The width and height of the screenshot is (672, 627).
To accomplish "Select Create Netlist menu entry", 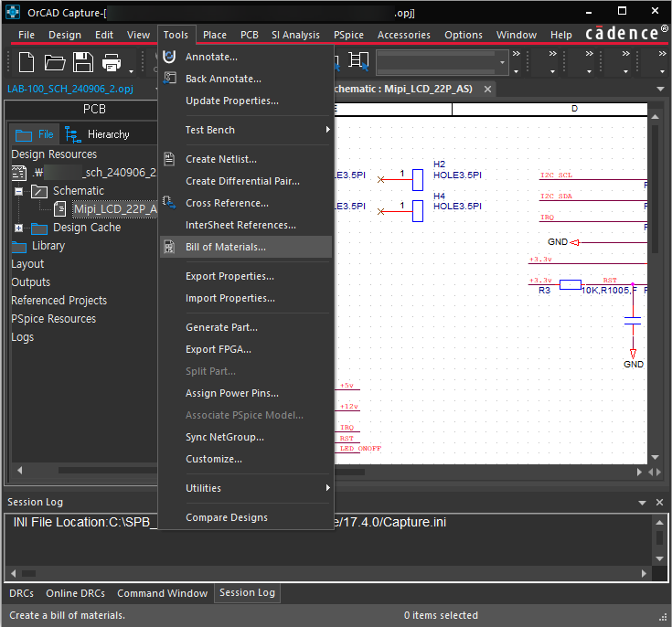I will pos(246,159).
